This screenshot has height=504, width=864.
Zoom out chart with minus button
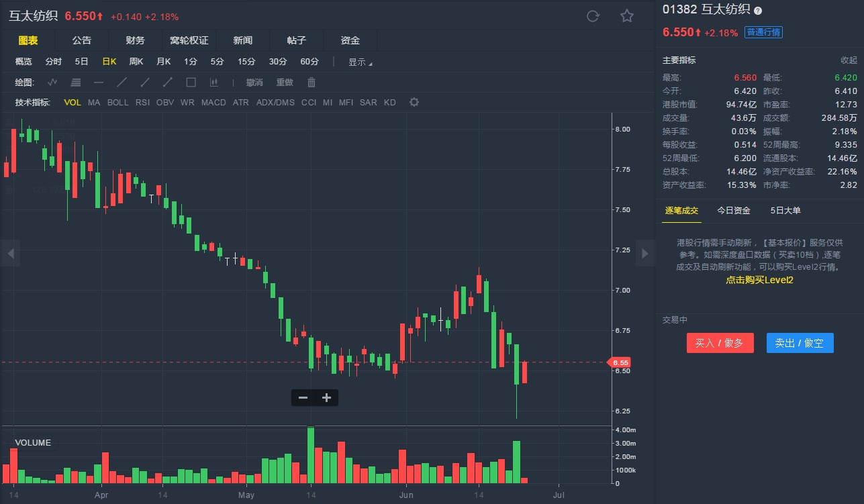pyautogui.click(x=303, y=397)
